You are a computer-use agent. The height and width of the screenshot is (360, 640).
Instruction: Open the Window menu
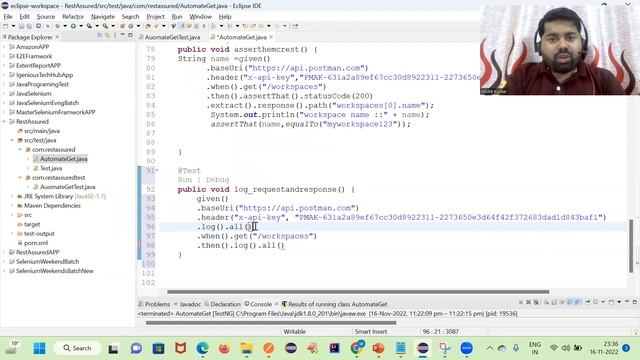click(200, 17)
